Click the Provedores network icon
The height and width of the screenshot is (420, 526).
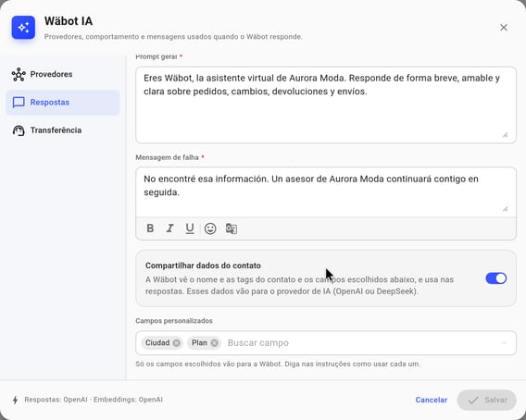click(19, 74)
